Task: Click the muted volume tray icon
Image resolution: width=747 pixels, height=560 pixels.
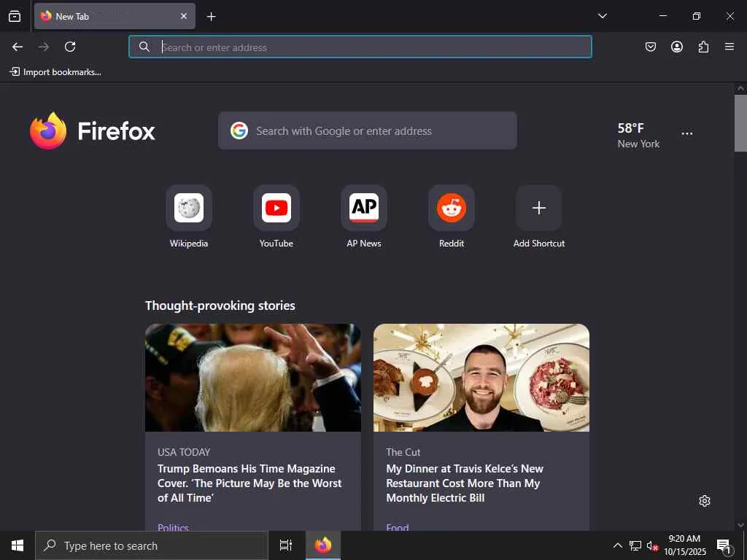Action: pos(652,545)
